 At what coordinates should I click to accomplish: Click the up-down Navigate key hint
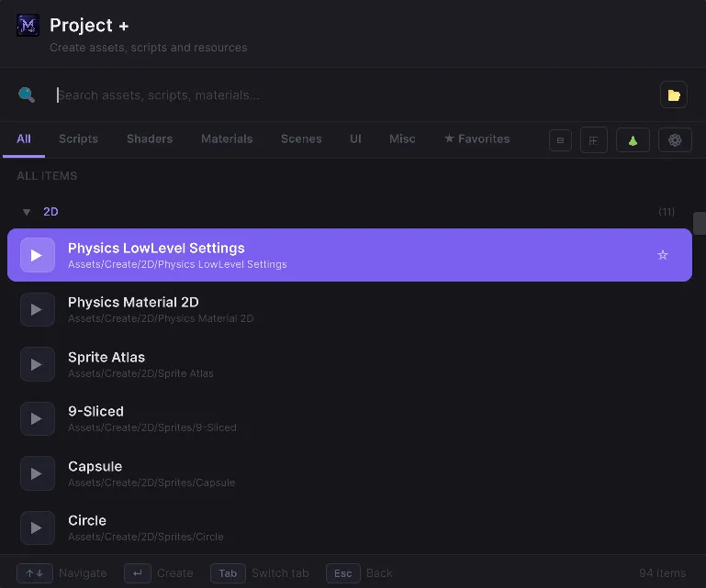pos(35,573)
